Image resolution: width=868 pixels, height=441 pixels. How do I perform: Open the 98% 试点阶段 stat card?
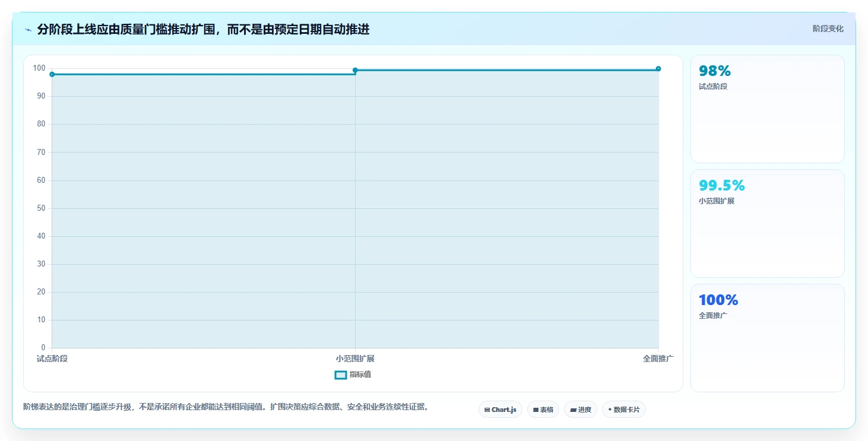tap(767, 109)
